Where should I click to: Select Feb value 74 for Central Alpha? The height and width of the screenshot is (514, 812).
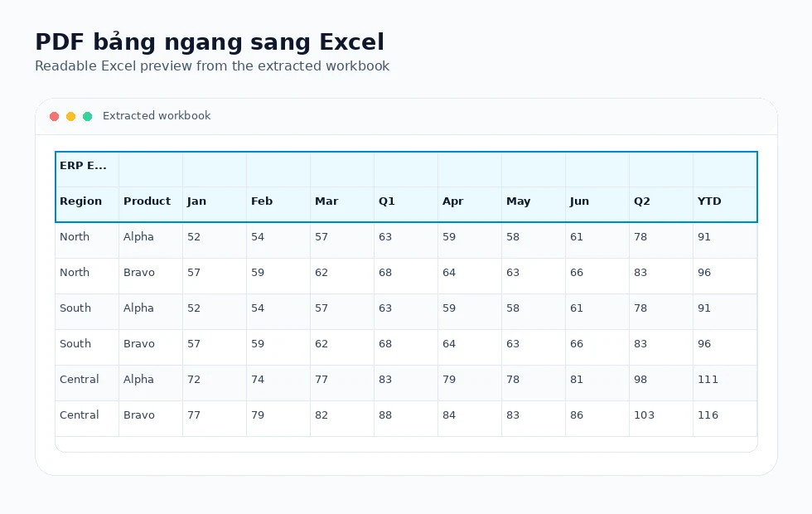pos(258,380)
